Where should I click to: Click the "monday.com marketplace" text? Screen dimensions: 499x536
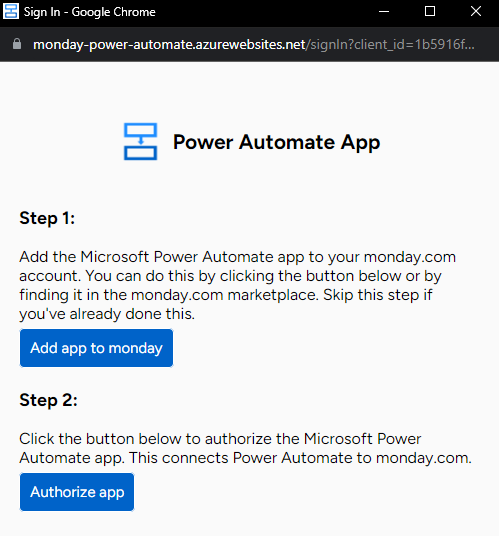coord(224,295)
